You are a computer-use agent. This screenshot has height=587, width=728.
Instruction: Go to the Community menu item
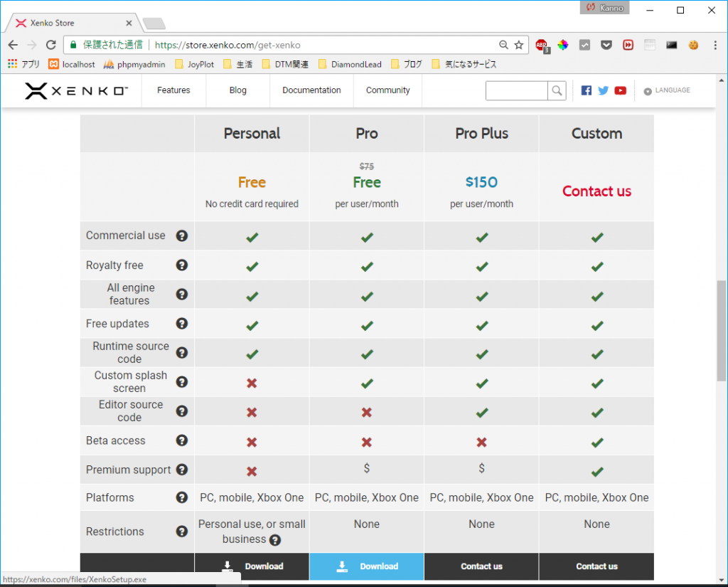pyautogui.click(x=387, y=90)
